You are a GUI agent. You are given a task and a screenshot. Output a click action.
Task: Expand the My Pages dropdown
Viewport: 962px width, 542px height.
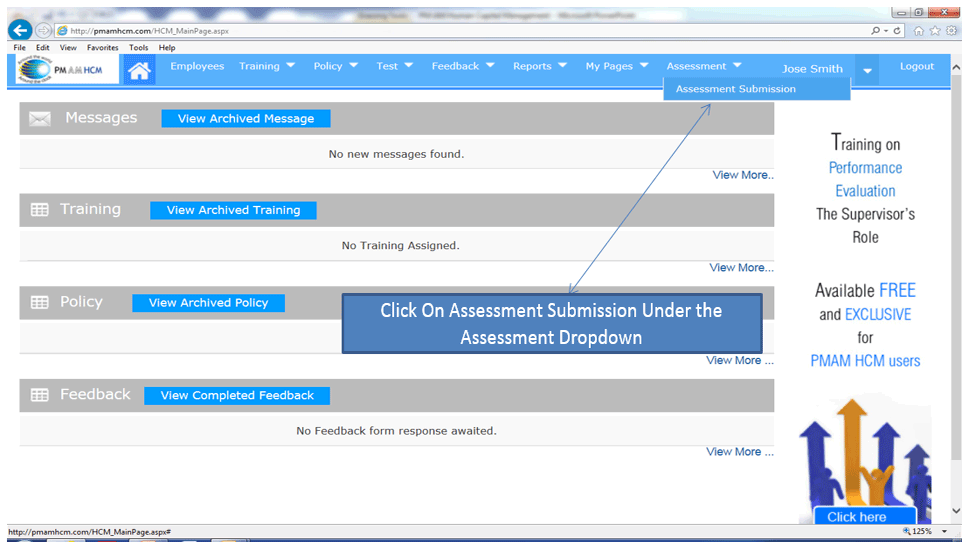coord(617,66)
